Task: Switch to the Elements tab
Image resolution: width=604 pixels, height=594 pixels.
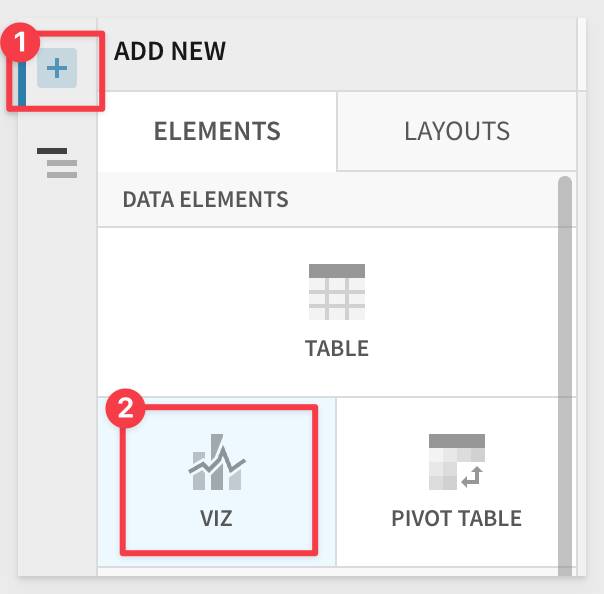Action: coord(217,131)
